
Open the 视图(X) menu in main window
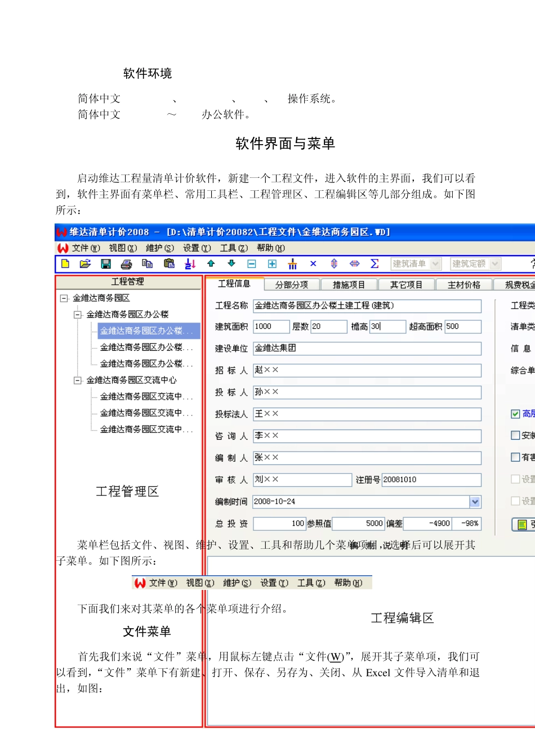click(123, 248)
